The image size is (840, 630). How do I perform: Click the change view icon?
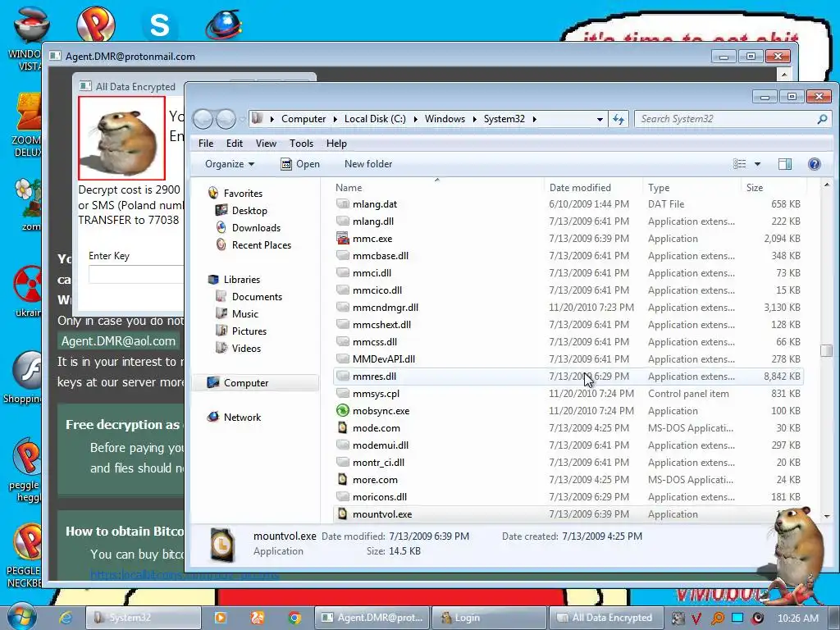click(x=739, y=164)
